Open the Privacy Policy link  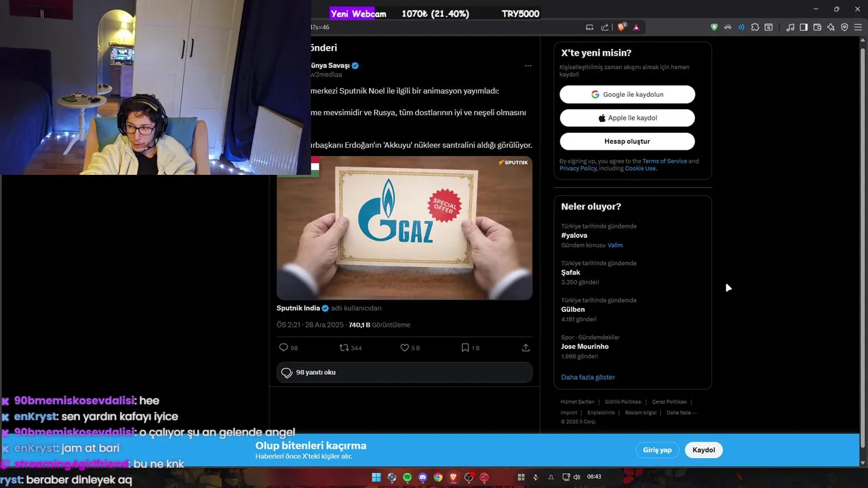pyautogui.click(x=578, y=168)
